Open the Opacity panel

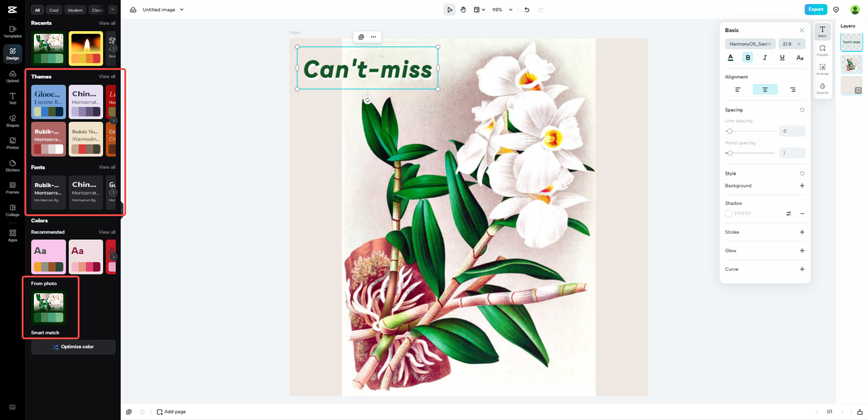point(823,88)
